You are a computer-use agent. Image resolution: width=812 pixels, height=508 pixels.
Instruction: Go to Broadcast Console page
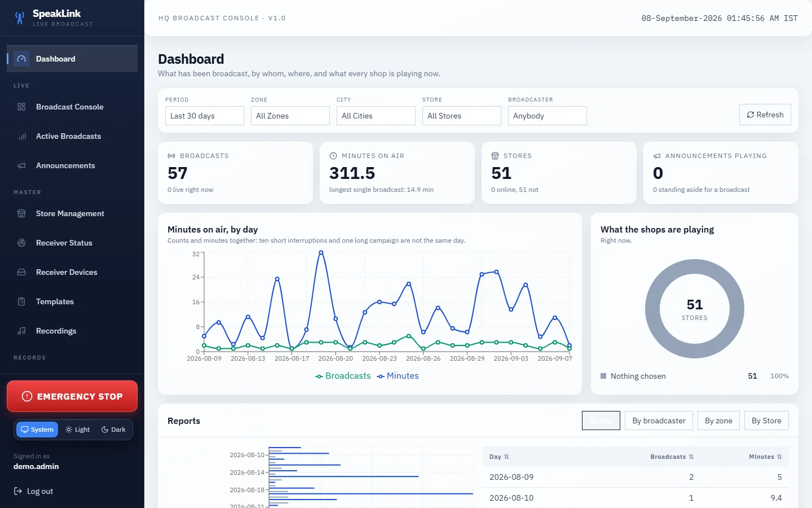pyautogui.click(x=72, y=107)
